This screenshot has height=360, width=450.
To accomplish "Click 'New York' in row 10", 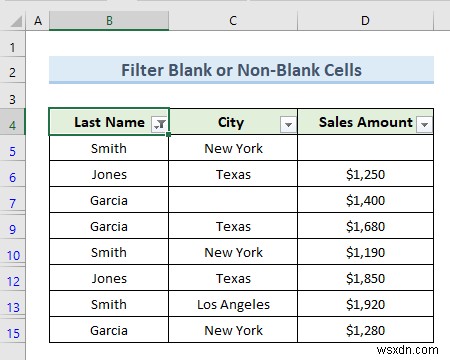I will (x=233, y=252).
